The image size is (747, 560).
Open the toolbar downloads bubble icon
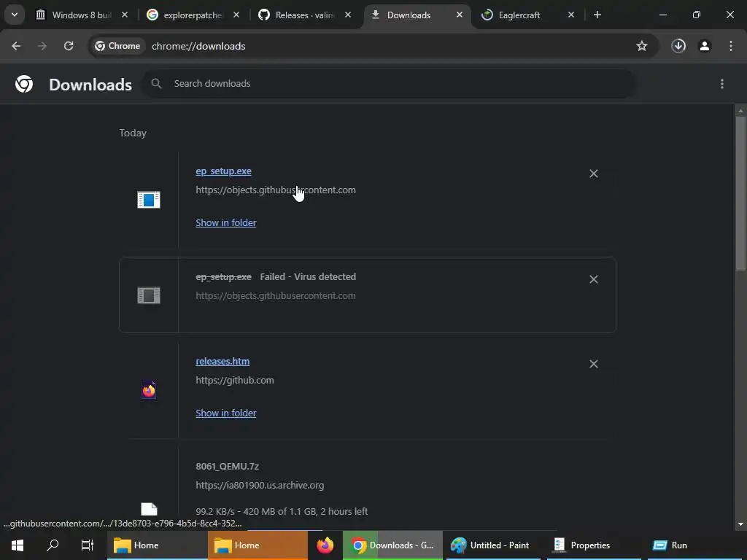[x=678, y=46]
